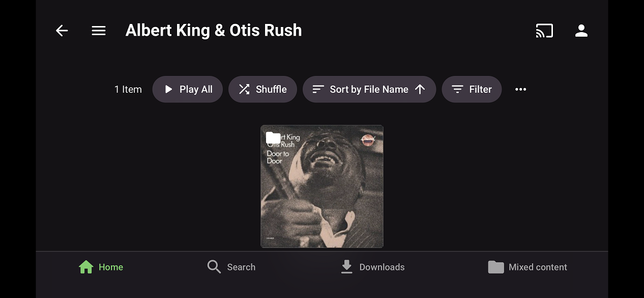The height and width of the screenshot is (298, 644).
Task: Toggle Shuffle playback
Action: [262, 90]
